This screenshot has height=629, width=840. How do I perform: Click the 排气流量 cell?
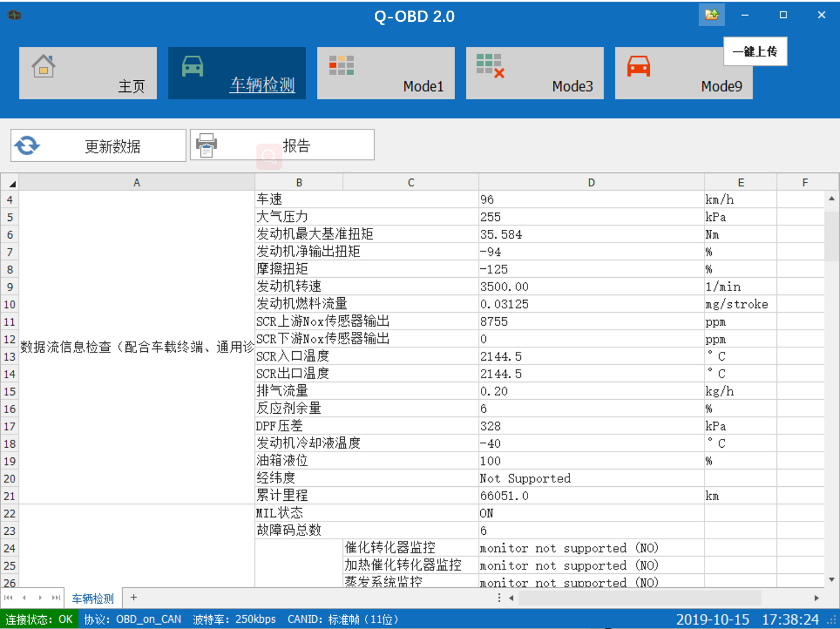[x=366, y=391]
